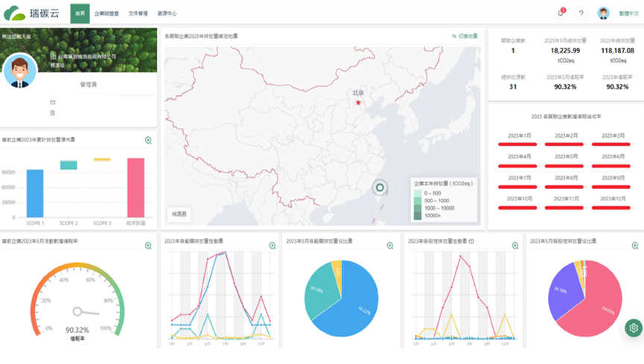Click the help circle beside facility trend title
The height and width of the screenshot is (364, 644).
(x=471, y=242)
